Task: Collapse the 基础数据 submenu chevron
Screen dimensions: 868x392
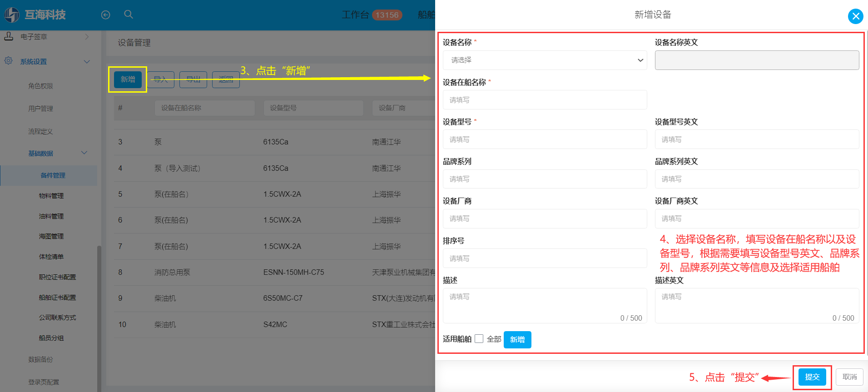Action: (x=84, y=153)
